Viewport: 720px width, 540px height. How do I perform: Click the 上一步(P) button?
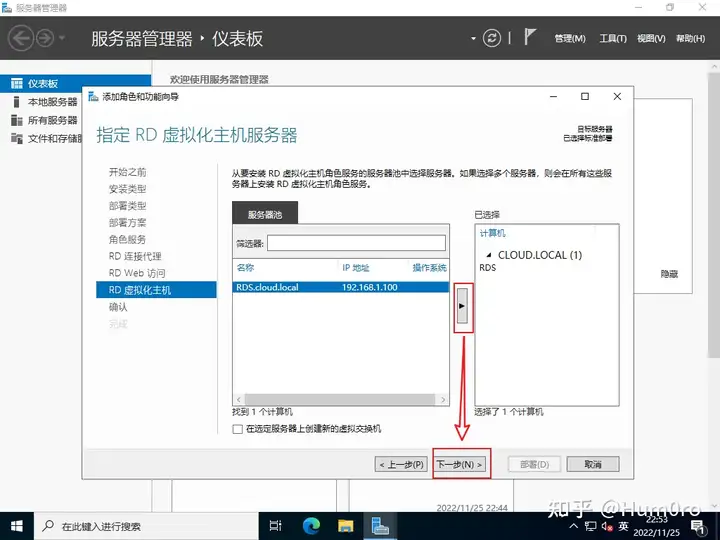click(x=401, y=465)
